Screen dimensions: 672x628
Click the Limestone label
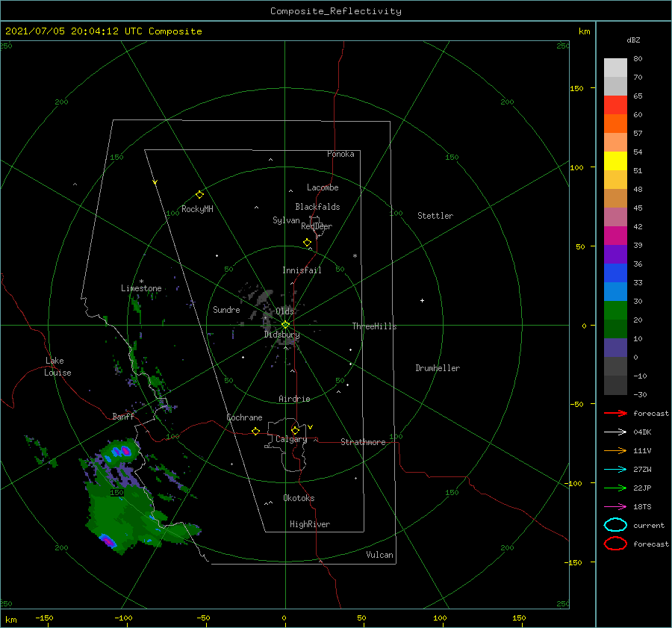[x=141, y=288]
